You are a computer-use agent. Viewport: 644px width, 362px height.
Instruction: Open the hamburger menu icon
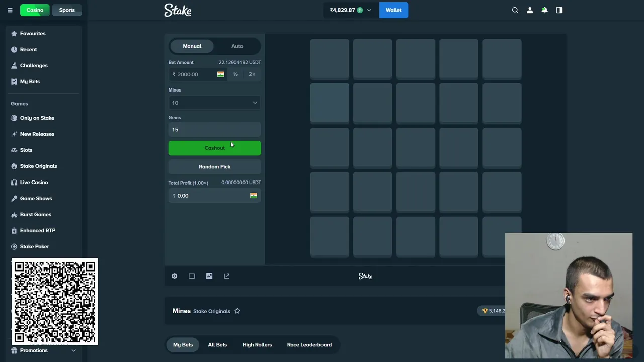click(10, 10)
